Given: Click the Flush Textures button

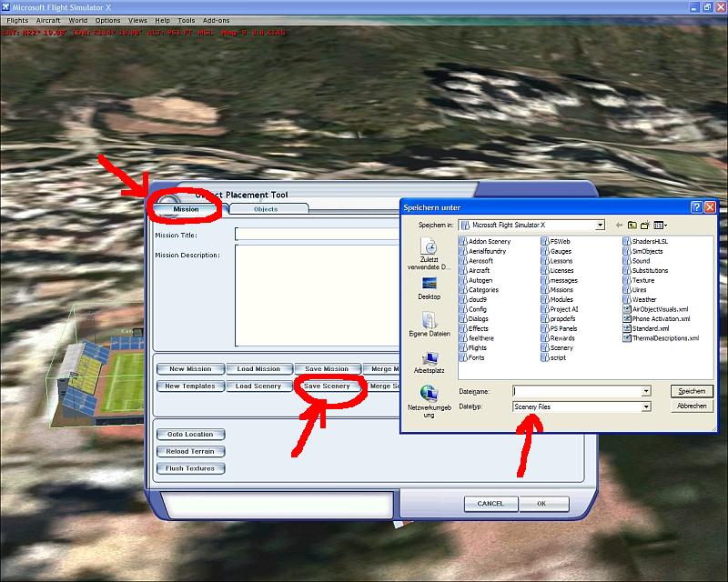Looking at the screenshot, I should [190, 468].
